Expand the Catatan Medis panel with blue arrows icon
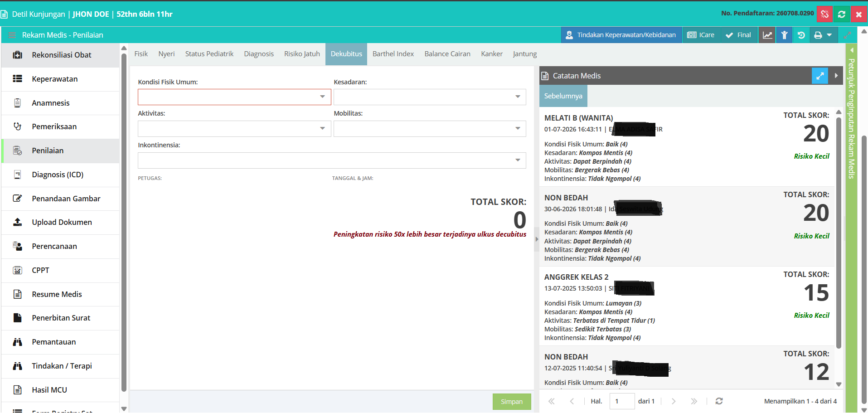This screenshot has width=868, height=413. click(820, 76)
